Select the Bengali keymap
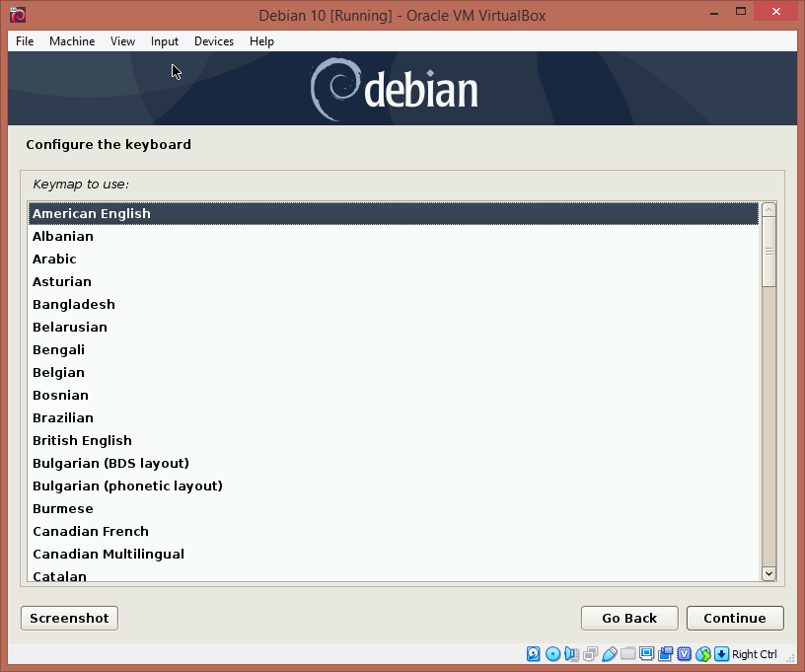The image size is (805, 672). (394, 349)
